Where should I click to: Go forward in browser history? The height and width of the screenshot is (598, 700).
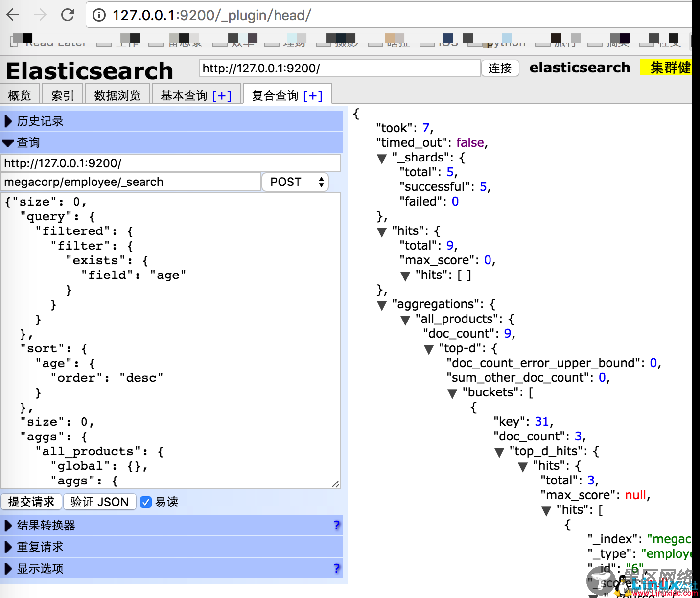(40, 15)
